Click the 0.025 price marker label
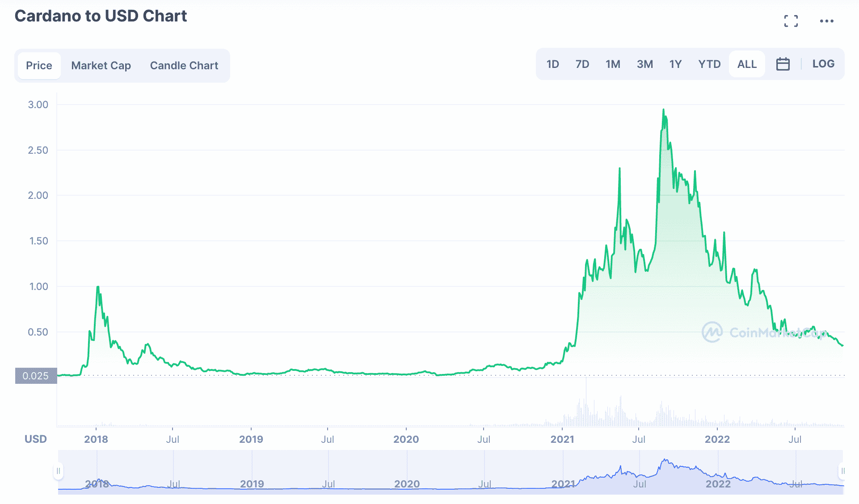The width and height of the screenshot is (859, 504). click(36, 376)
